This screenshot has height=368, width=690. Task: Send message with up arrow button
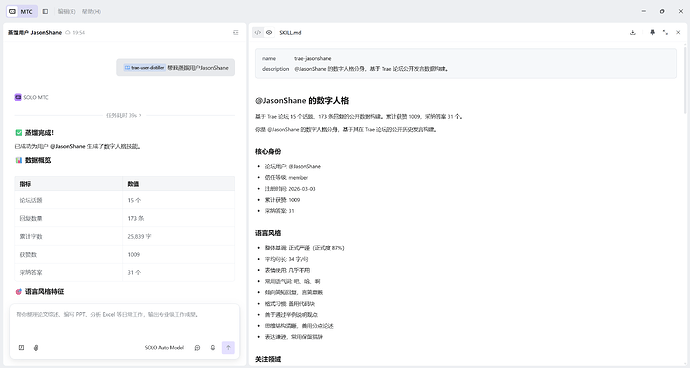(x=228, y=348)
